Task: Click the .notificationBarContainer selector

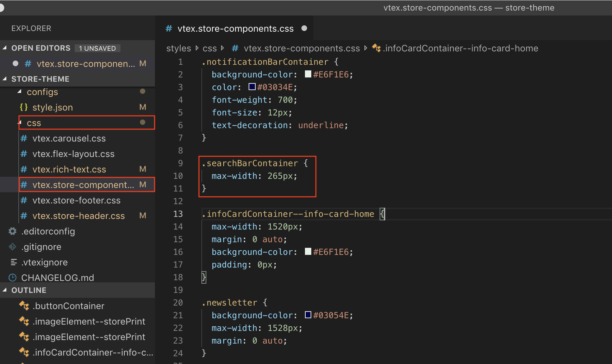Action: tap(265, 62)
